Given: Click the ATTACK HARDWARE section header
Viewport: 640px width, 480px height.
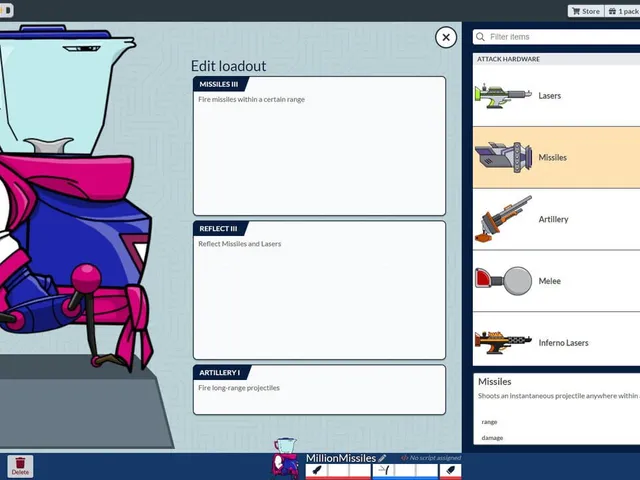Looking at the screenshot, I should 556,59.
